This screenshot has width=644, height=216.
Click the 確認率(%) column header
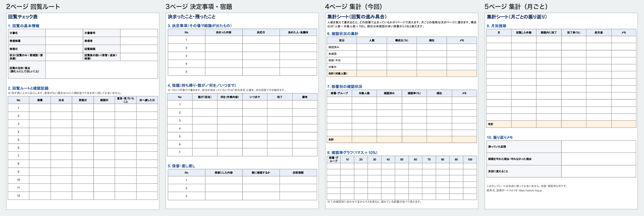[414, 93]
